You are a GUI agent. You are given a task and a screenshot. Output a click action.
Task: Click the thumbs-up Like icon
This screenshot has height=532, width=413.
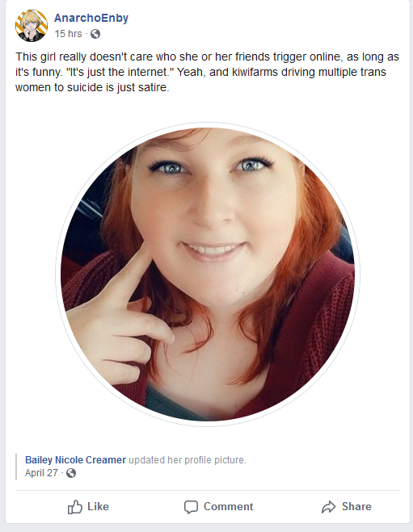(x=74, y=507)
